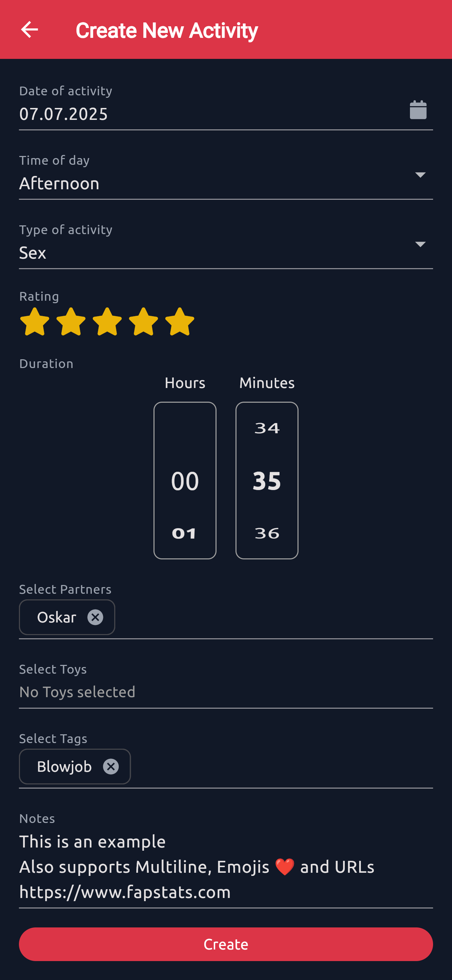The width and height of the screenshot is (452, 980).
Task: Set rating using the fourth star
Action: point(143,322)
